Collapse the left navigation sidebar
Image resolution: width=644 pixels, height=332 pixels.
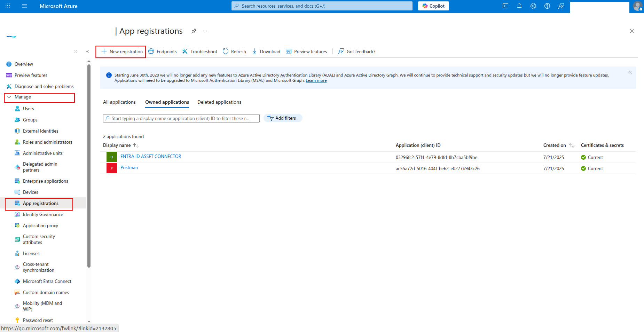[87, 51]
